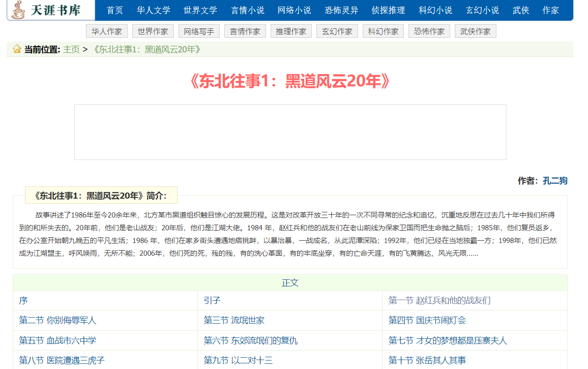Screen dimensions: 588x369
Task: Read chapter 第一节 赵红兵和他的战友们
Action: click(x=439, y=301)
